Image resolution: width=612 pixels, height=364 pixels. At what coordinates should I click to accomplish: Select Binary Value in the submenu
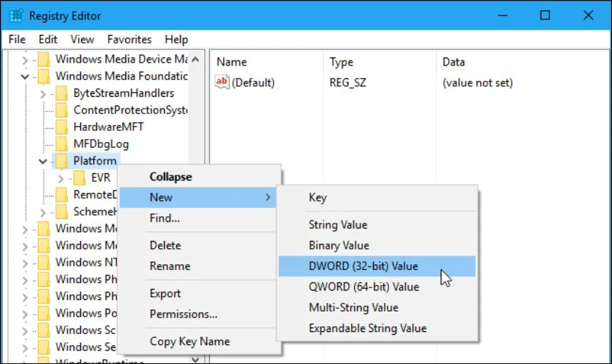(x=377, y=245)
